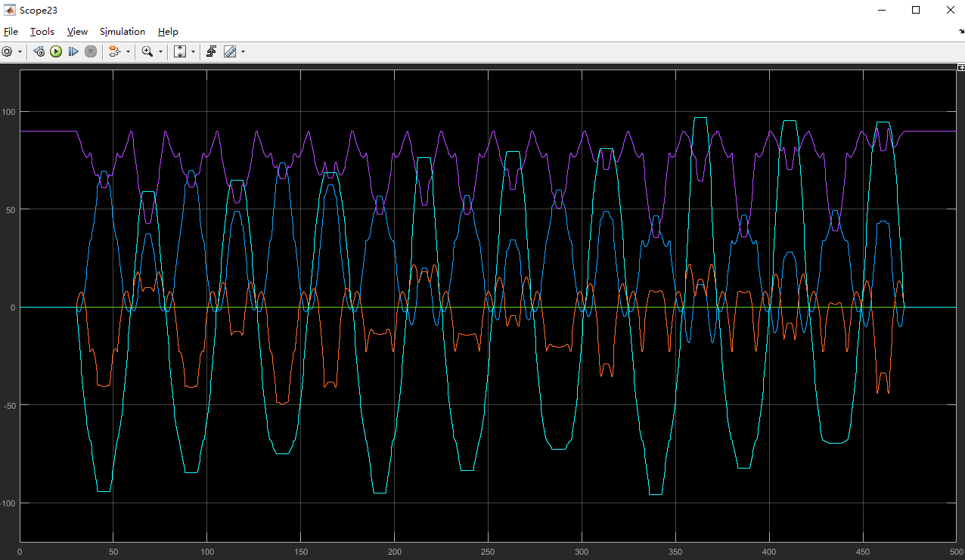
Task: Click the y-axis tick label -50
Action: [x=11, y=406]
